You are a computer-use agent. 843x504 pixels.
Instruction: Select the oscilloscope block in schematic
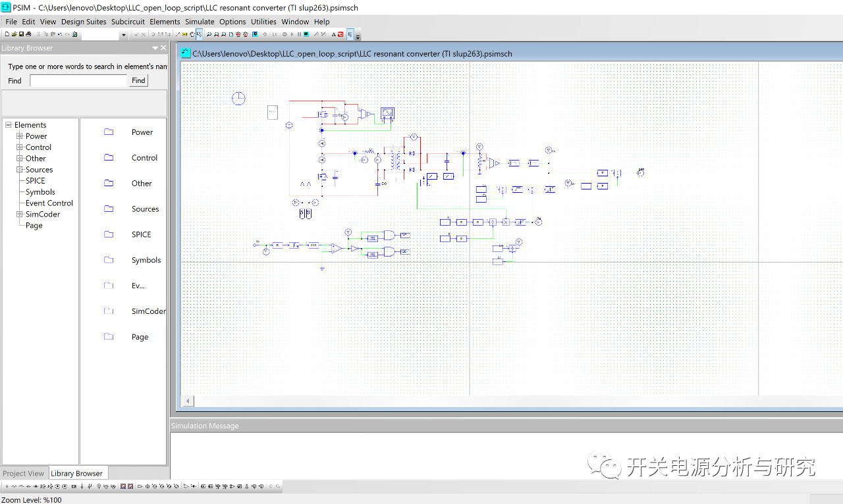388,113
